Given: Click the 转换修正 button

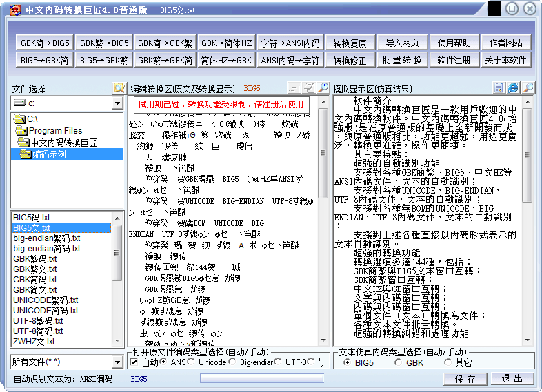Looking at the screenshot, I should tap(350, 60).
